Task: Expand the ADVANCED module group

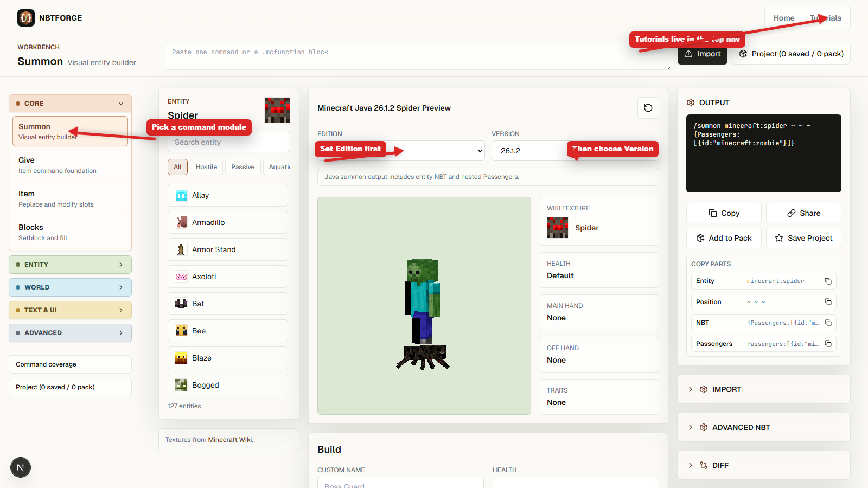Action: pos(70,333)
